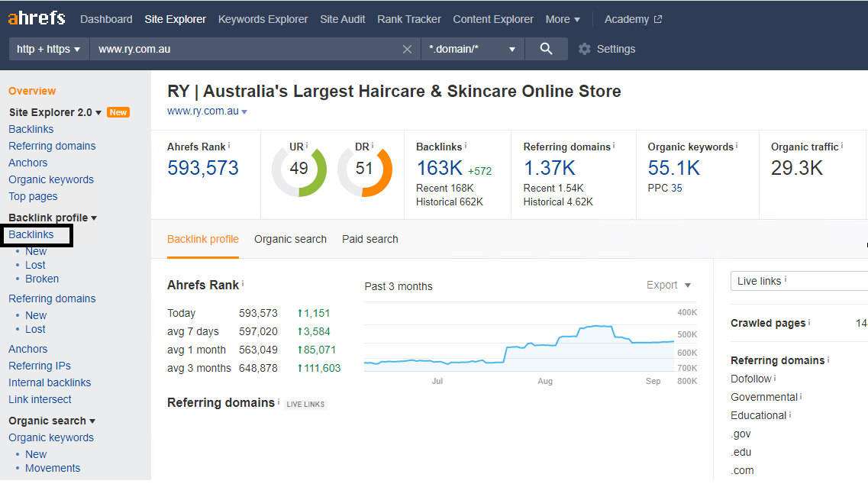Open Broken backlinks in sidebar
The width and height of the screenshot is (868, 500).
click(x=42, y=279)
